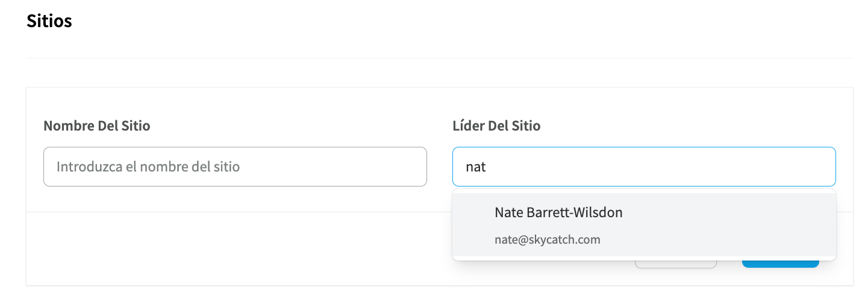Pick the highlighted user in autocomplete list
Image resolution: width=868 pixels, height=293 pixels.
pyautogui.click(x=644, y=225)
